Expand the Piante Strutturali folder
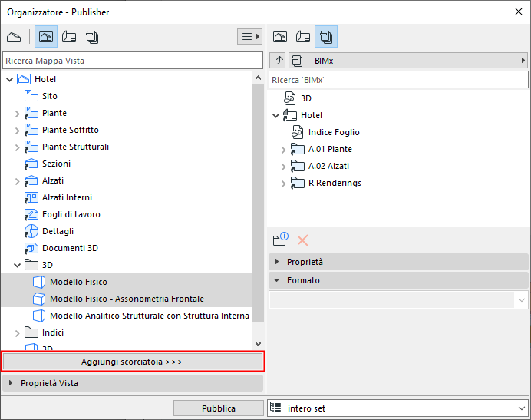Viewport: 531px width, 420px height. [18, 147]
